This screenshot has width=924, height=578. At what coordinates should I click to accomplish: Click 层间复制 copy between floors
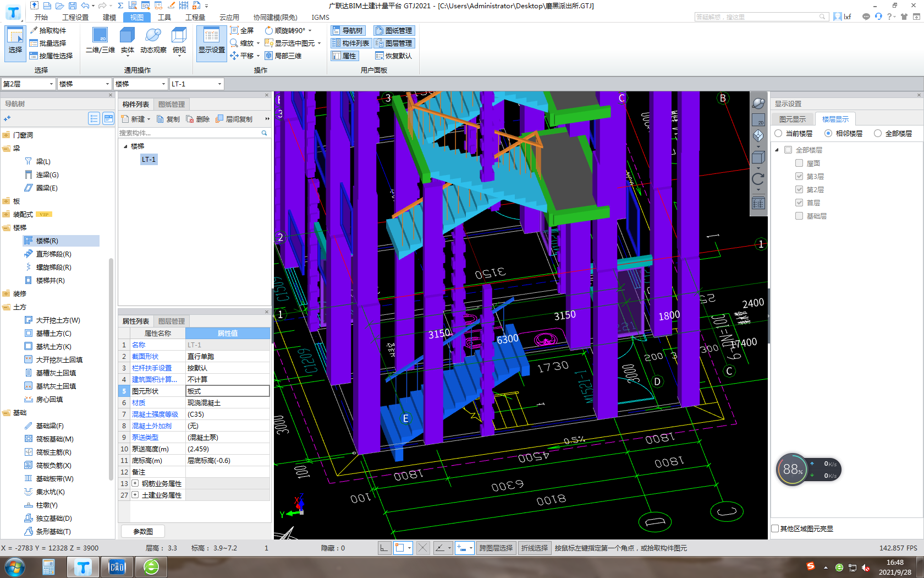[x=234, y=119]
